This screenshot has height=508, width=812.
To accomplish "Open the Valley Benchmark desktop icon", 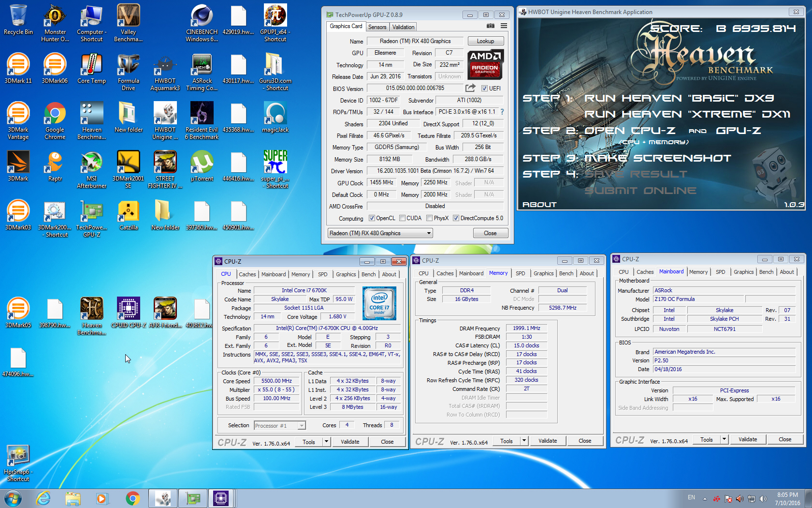I will coord(128,23).
